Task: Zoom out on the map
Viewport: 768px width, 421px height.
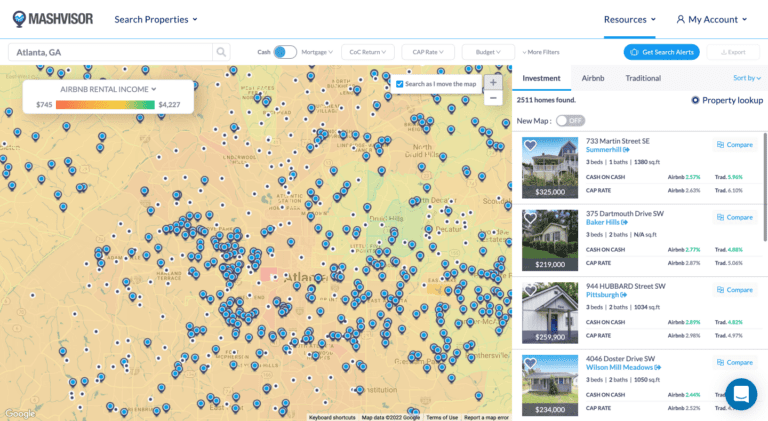Action: [493, 98]
